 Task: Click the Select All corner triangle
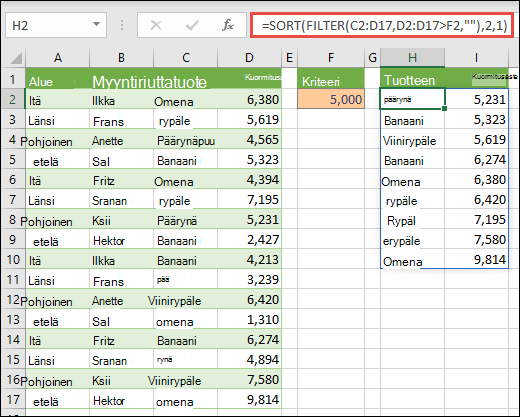tap(16, 58)
